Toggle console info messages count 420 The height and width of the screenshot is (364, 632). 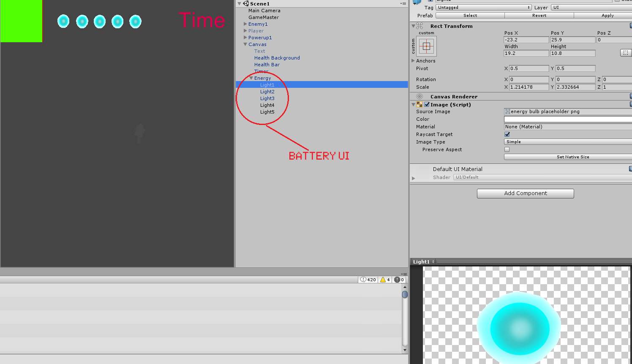pyautogui.click(x=368, y=280)
